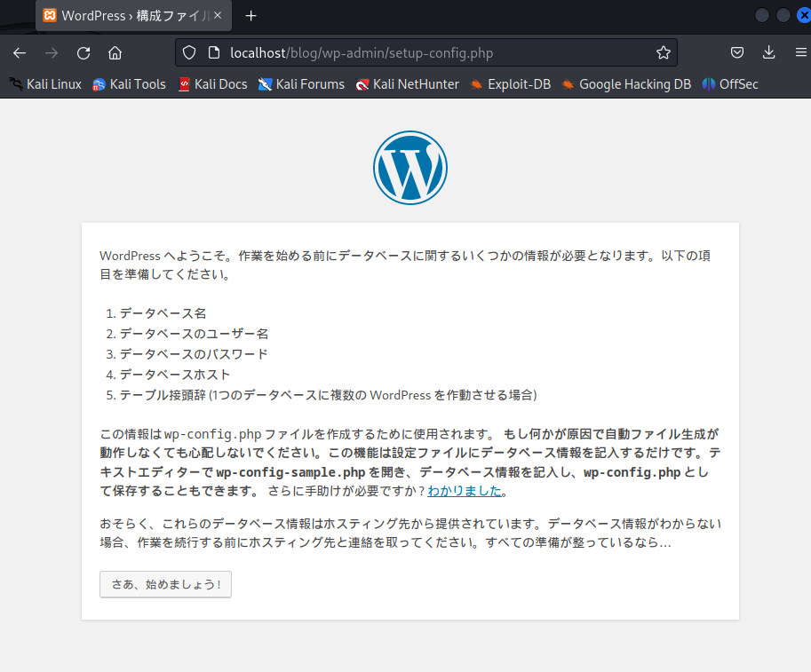Open OffSec bookmark
This screenshot has height=672, width=811.
pyautogui.click(x=730, y=84)
